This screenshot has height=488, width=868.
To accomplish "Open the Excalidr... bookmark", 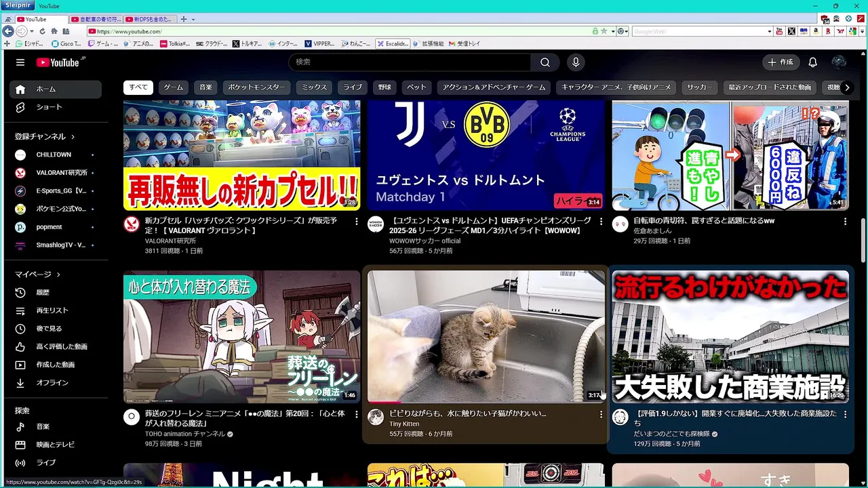I will (x=393, y=43).
